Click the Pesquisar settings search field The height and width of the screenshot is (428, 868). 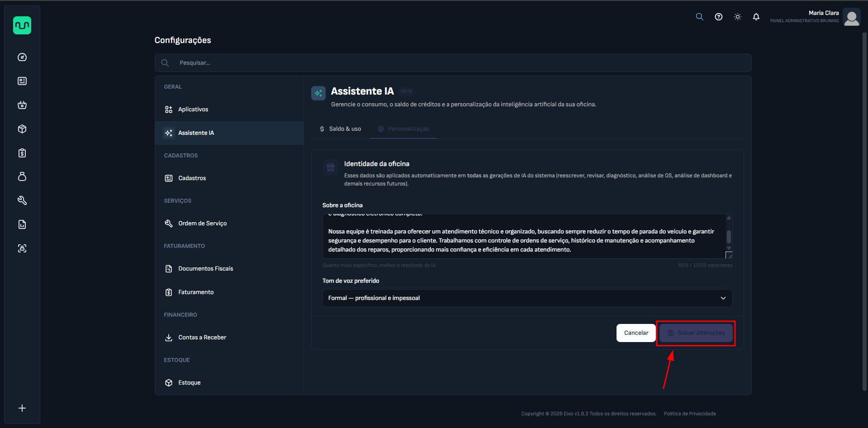(x=453, y=63)
